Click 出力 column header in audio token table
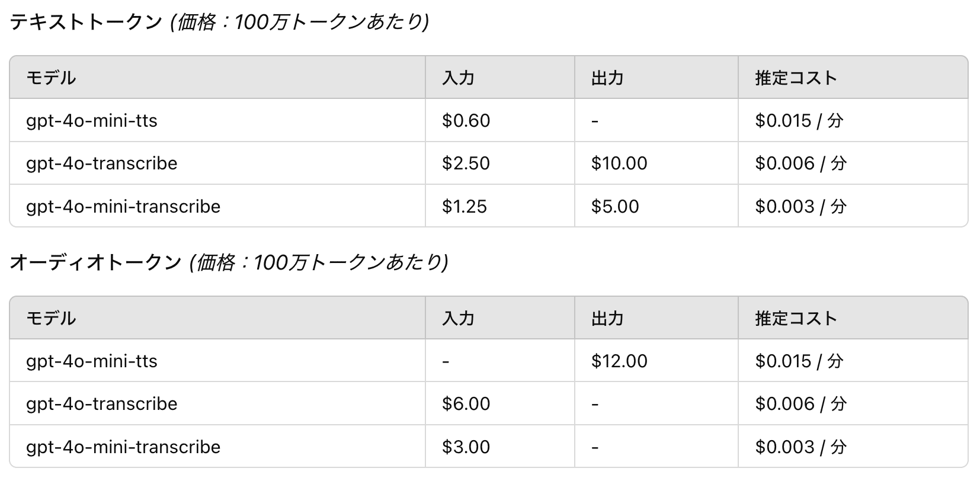 [607, 318]
